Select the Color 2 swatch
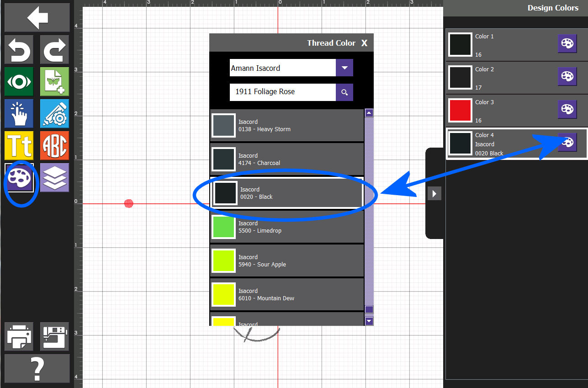The image size is (588, 388). (x=460, y=77)
